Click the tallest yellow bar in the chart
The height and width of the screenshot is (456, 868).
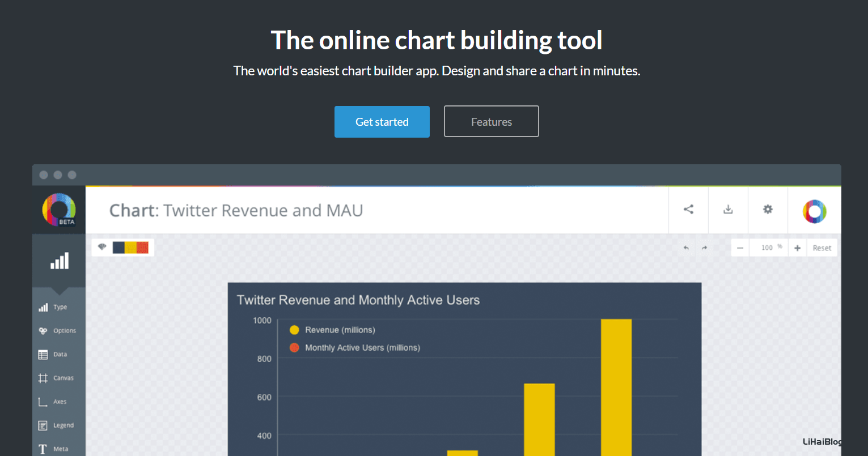click(x=616, y=387)
